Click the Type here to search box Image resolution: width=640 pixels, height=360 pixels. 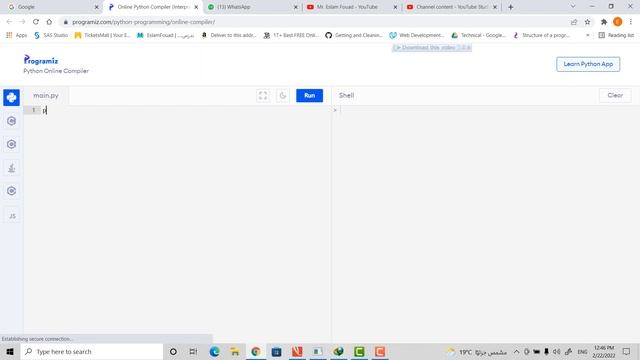[x=92, y=351]
